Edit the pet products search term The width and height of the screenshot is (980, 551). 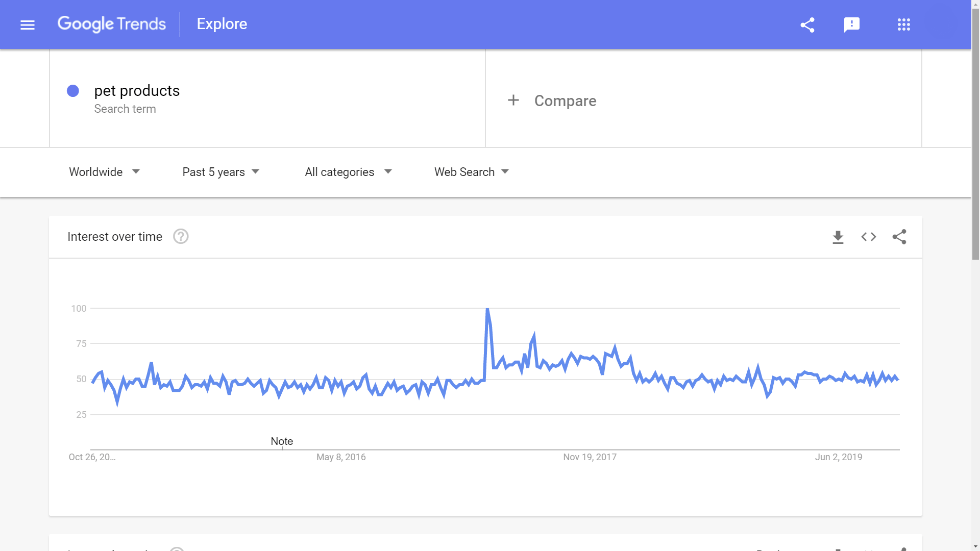137,91
